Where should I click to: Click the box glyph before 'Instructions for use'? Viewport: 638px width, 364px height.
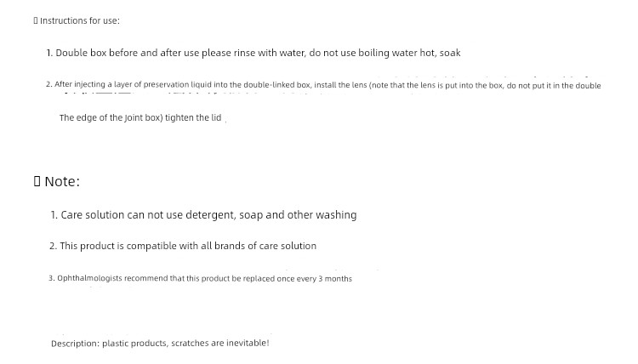pyautogui.click(x=36, y=20)
